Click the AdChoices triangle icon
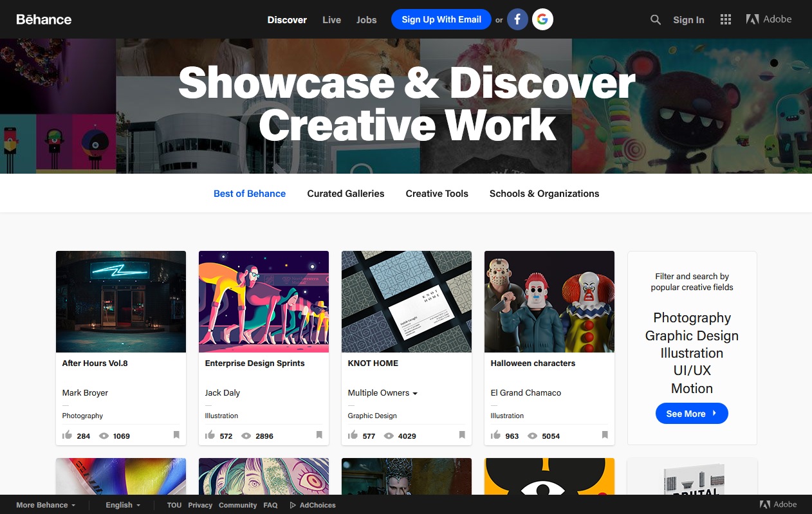Screen dimensions: 812x514 point(293,505)
